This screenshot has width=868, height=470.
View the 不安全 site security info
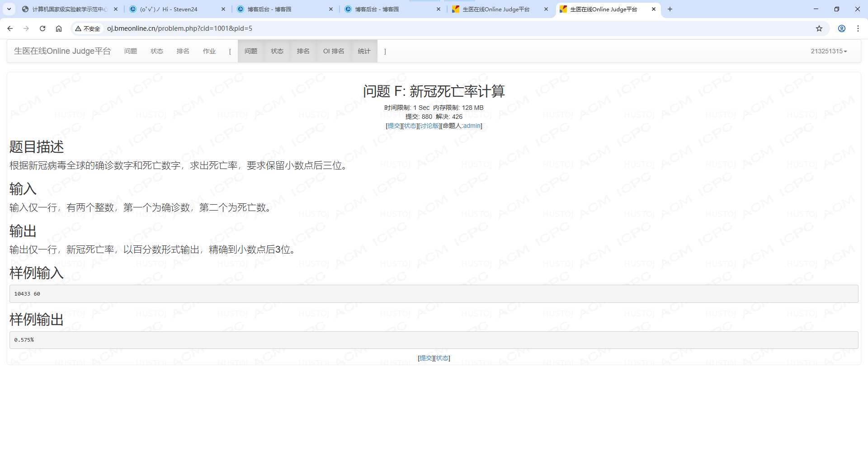point(88,28)
